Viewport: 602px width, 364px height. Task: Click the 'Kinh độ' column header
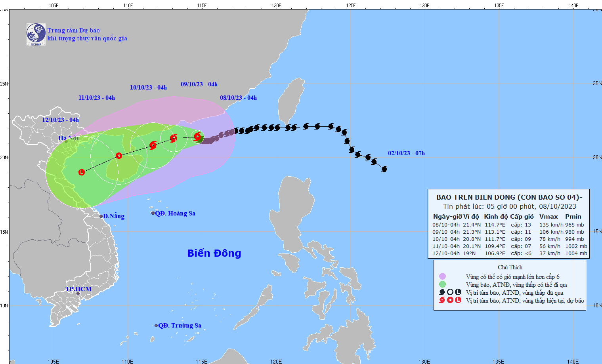tap(496, 217)
